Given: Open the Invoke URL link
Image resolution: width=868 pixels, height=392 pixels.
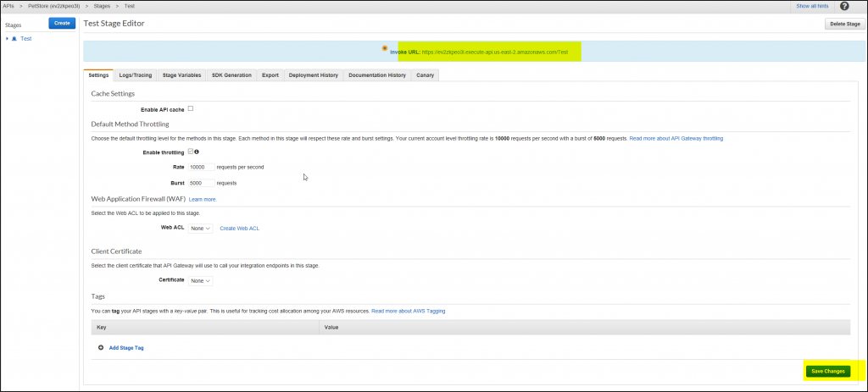Looking at the screenshot, I should click(494, 52).
